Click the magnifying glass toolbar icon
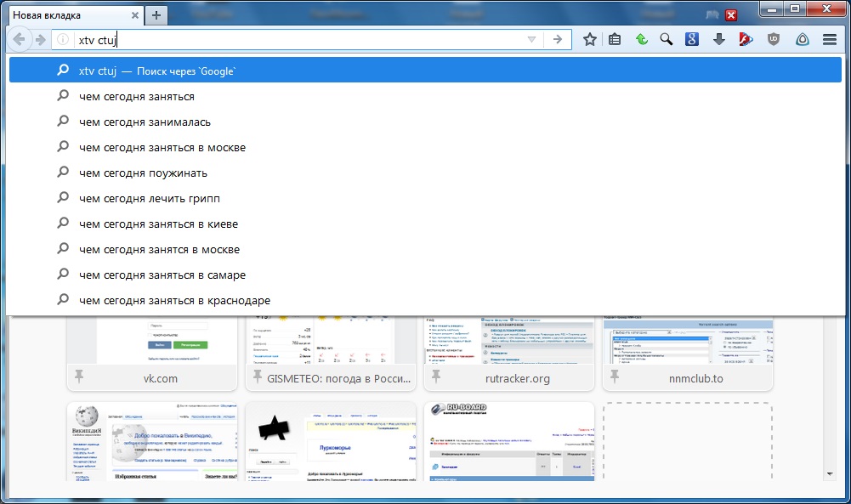Viewport: 851px width, 504px height. click(667, 39)
